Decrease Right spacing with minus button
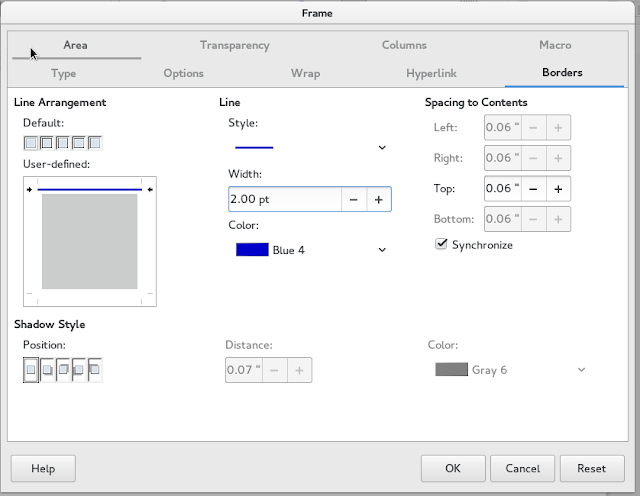This screenshot has height=496, width=640. click(x=533, y=158)
